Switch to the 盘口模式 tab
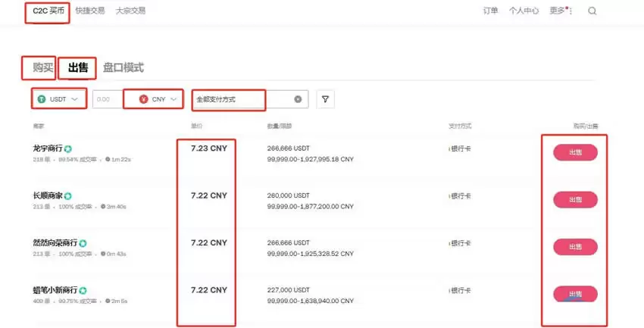 tap(123, 68)
